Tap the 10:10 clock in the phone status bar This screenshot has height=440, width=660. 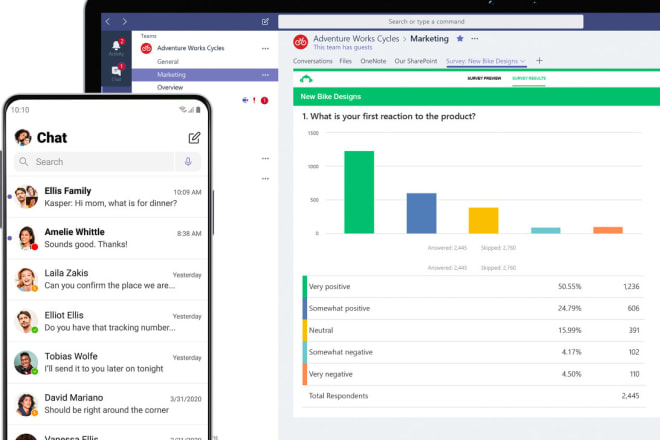click(20, 110)
